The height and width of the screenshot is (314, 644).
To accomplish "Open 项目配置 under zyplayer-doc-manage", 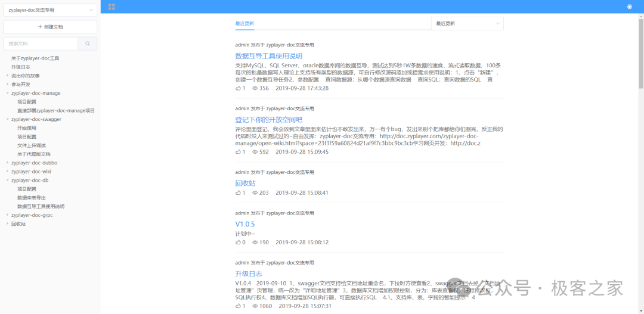I will pos(27,102).
